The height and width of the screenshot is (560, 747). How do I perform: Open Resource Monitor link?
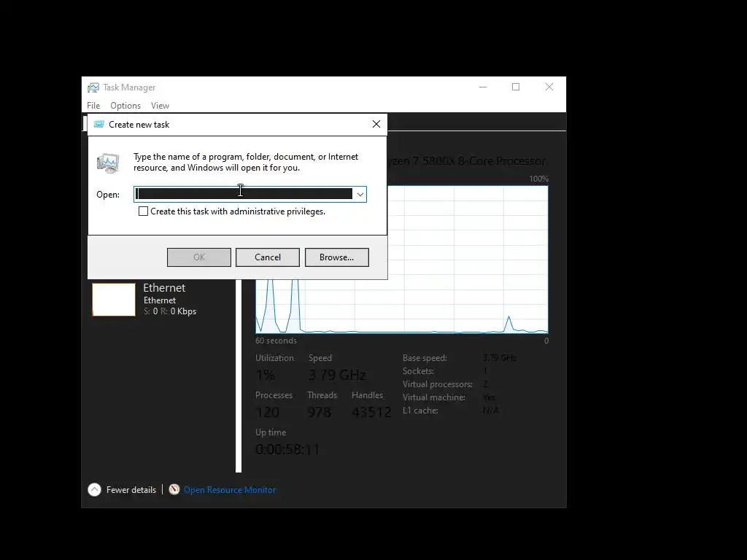pos(230,489)
